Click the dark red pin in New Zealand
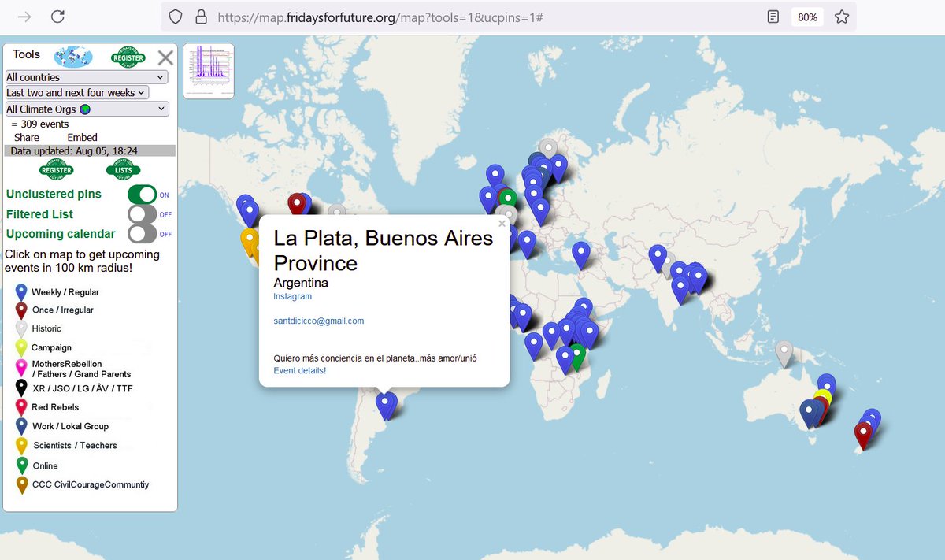Image resolution: width=945 pixels, height=560 pixels. [863, 436]
